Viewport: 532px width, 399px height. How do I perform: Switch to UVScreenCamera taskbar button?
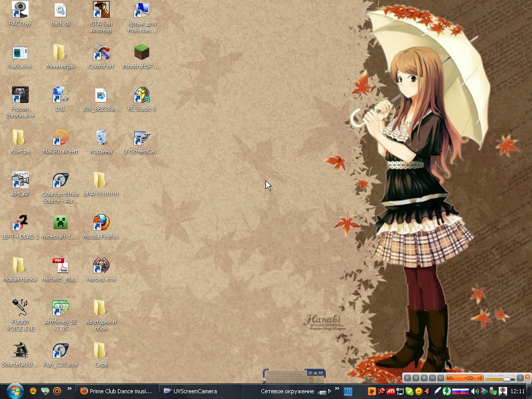tap(199, 391)
